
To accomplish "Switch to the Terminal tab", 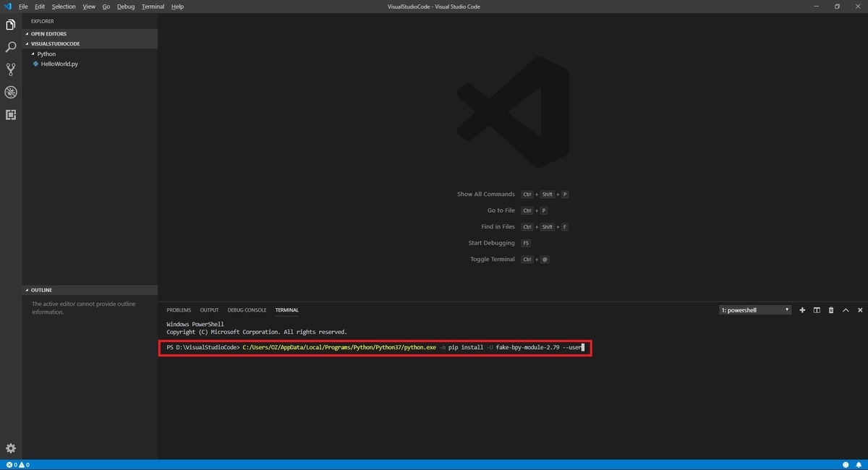I will click(x=286, y=310).
